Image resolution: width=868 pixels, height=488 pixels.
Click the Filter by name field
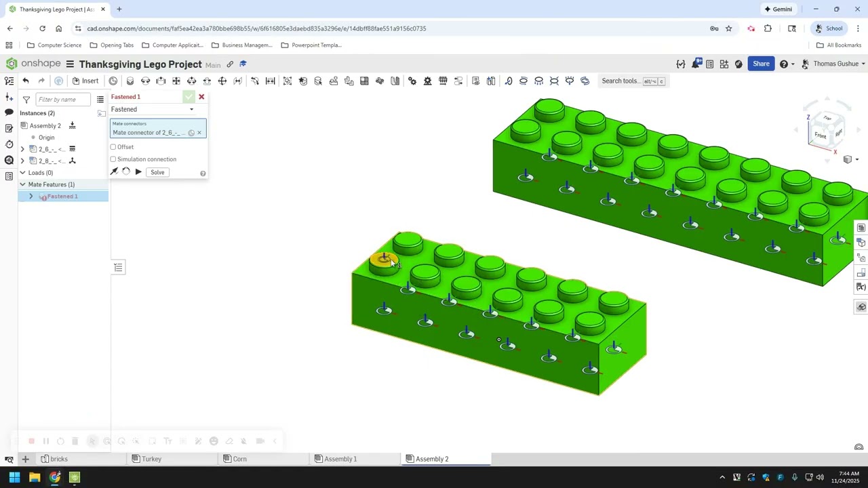62,100
